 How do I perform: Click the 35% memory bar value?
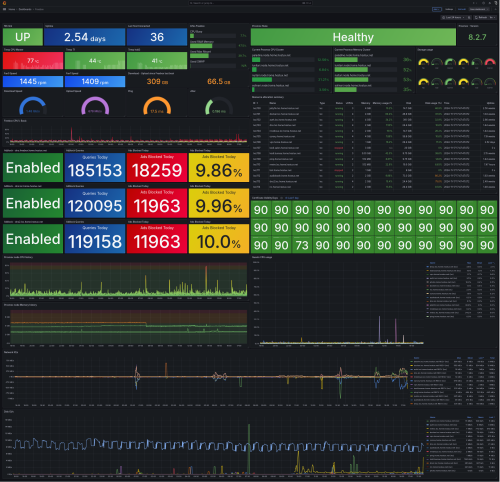click(x=407, y=89)
